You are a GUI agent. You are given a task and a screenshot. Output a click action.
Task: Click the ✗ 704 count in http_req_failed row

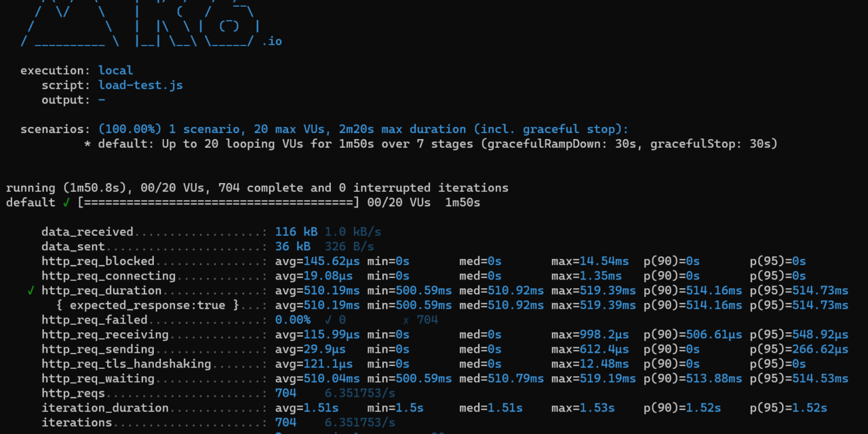click(x=420, y=320)
